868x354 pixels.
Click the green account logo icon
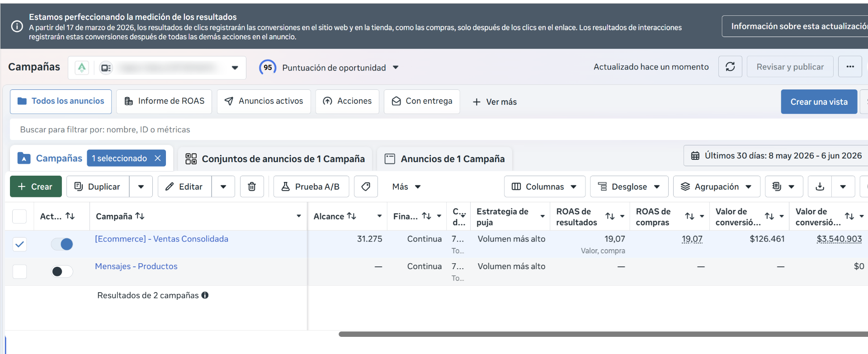pyautogui.click(x=82, y=68)
